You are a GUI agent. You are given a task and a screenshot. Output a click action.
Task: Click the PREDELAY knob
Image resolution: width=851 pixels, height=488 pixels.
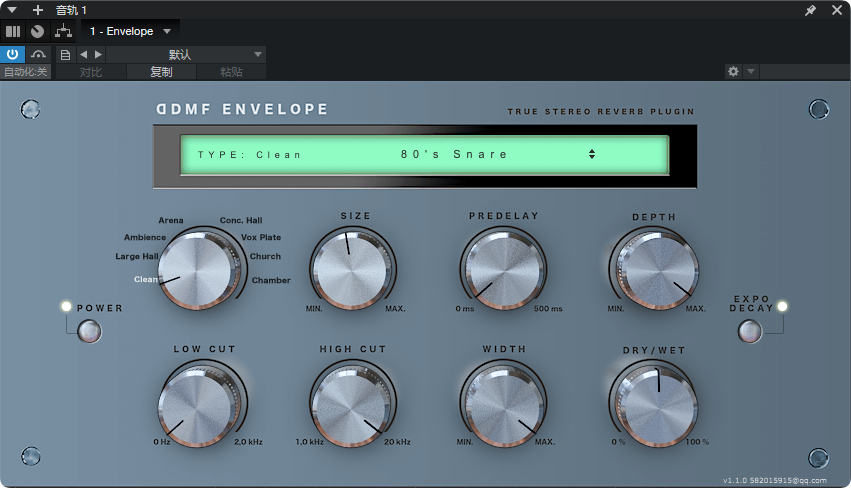(504, 269)
